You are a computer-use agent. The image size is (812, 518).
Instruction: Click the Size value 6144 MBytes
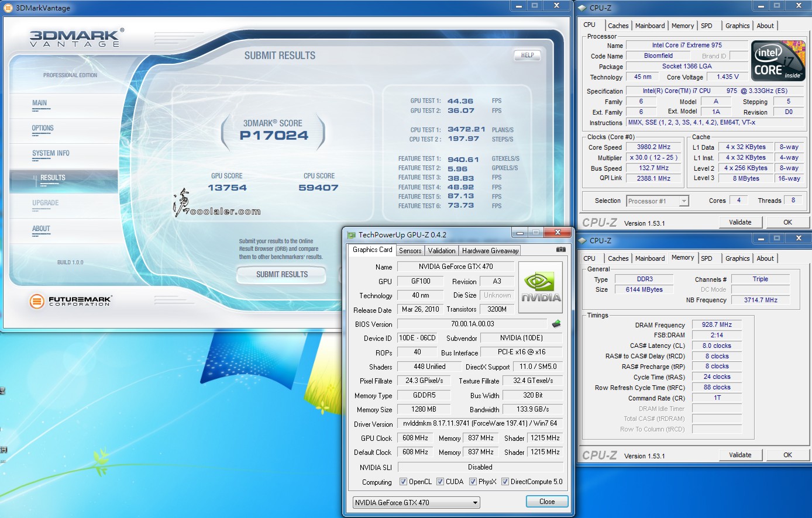pos(644,289)
